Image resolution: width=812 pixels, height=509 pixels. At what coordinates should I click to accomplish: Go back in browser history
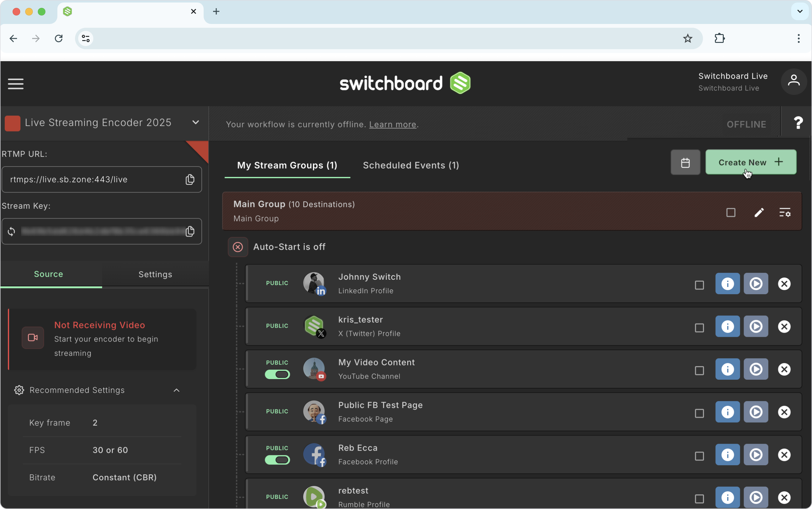click(x=14, y=38)
